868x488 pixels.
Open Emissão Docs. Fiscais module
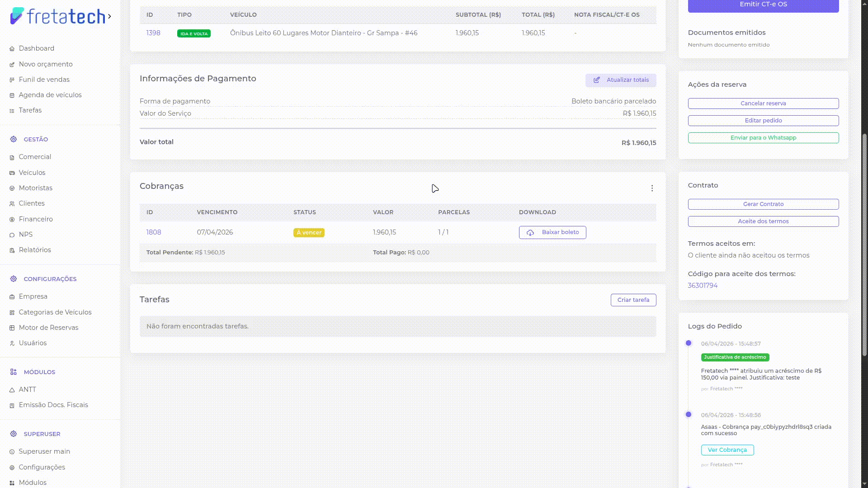53,405
